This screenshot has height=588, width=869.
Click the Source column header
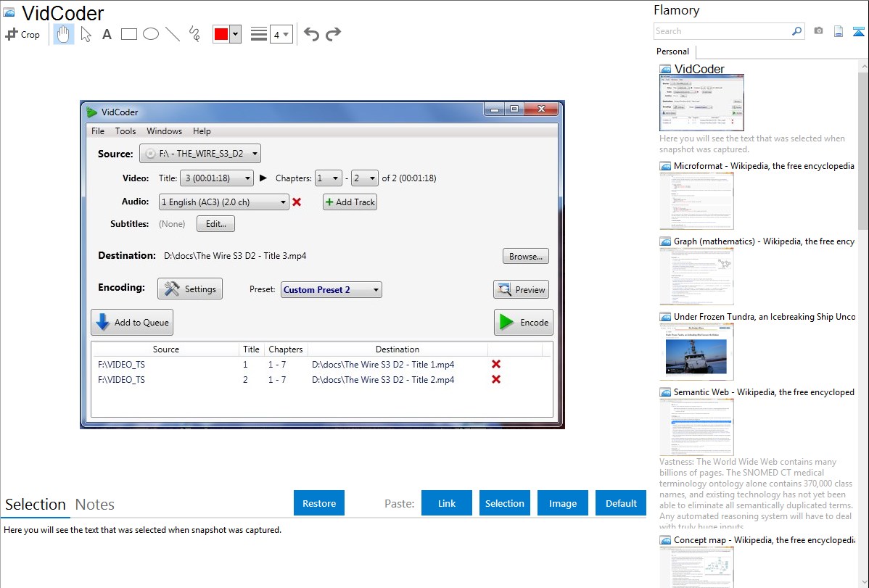[x=165, y=349]
